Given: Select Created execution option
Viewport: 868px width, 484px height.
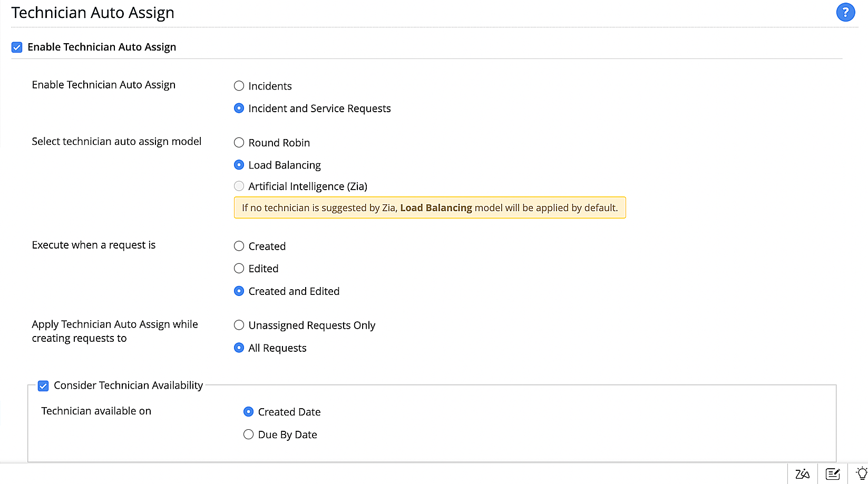Looking at the screenshot, I should [239, 246].
